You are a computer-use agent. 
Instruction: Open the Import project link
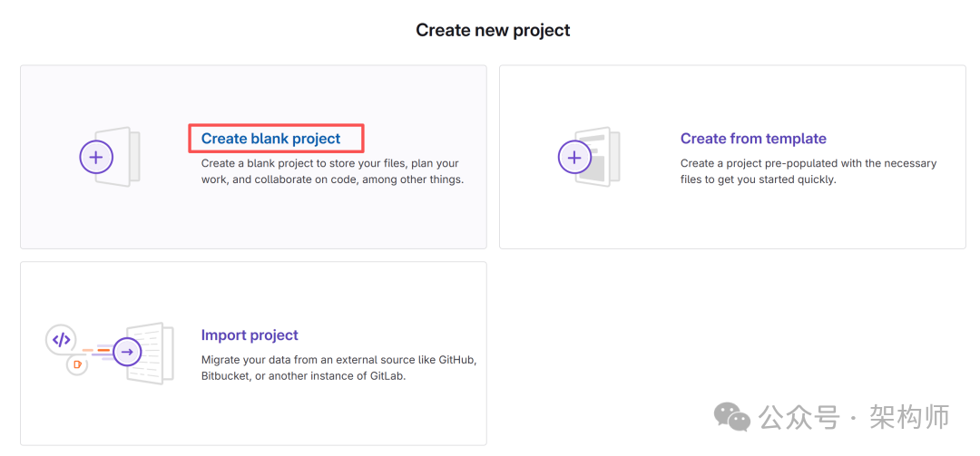(x=250, y=335)
